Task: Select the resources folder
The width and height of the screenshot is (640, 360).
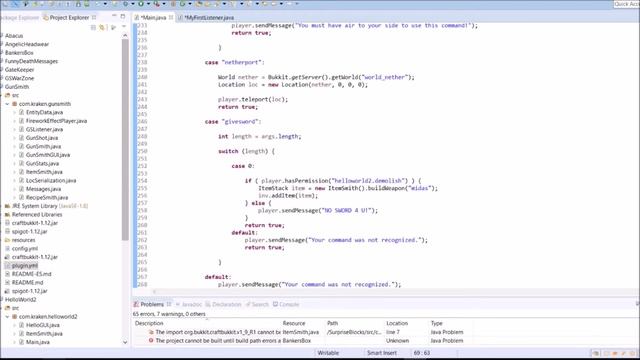Action: tap(23, 240)
